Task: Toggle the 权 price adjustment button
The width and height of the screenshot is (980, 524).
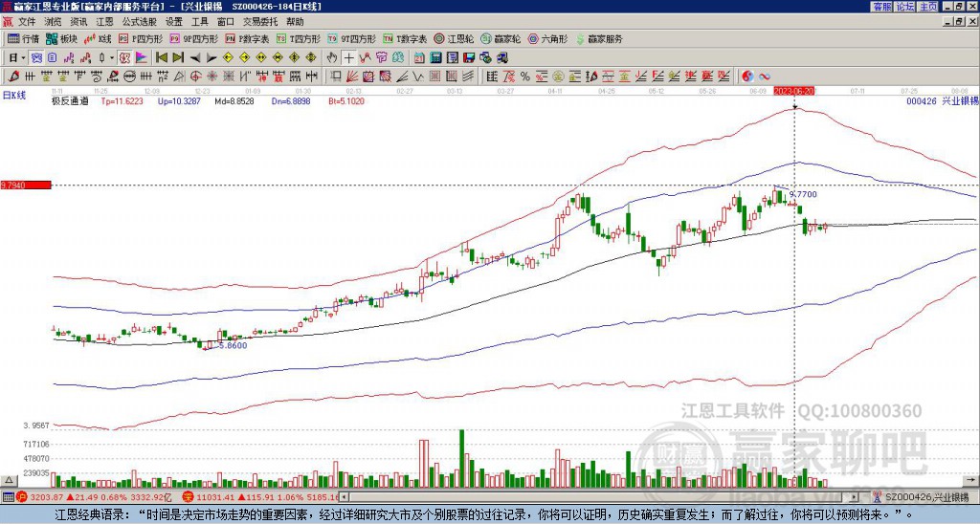Action: [x=124, y=58]
